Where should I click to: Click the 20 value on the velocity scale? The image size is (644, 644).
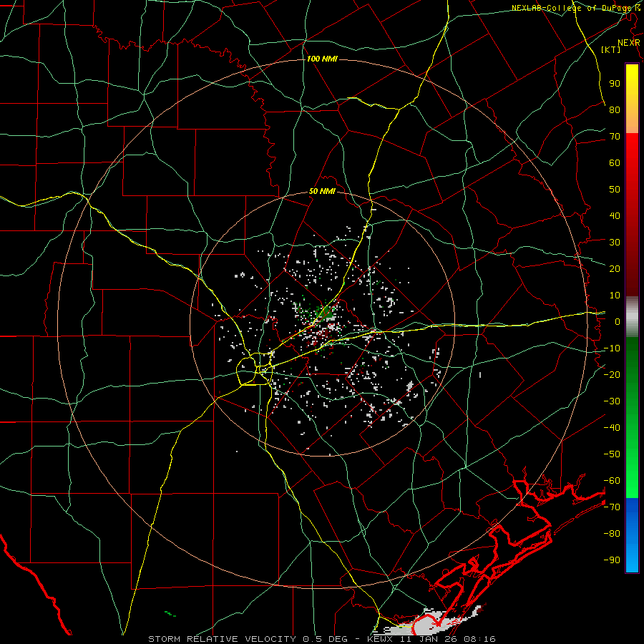click(615, 268)
